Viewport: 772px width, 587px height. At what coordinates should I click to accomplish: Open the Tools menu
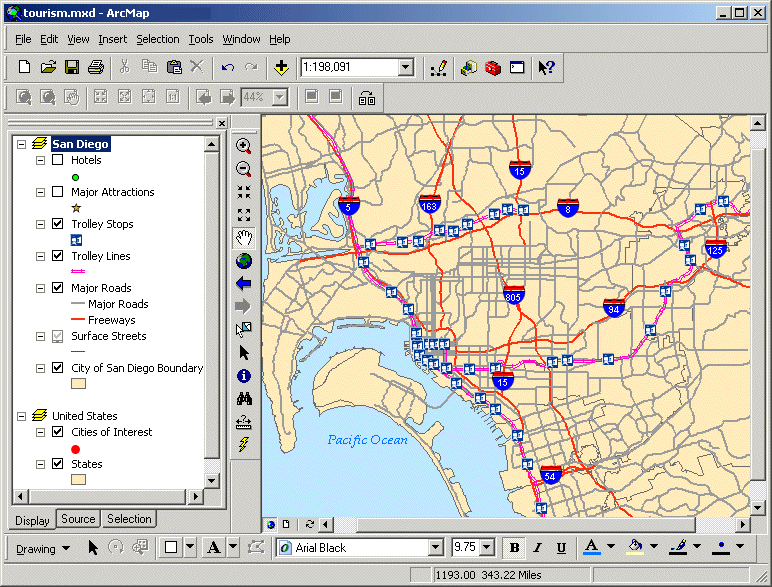pos(201,39)
